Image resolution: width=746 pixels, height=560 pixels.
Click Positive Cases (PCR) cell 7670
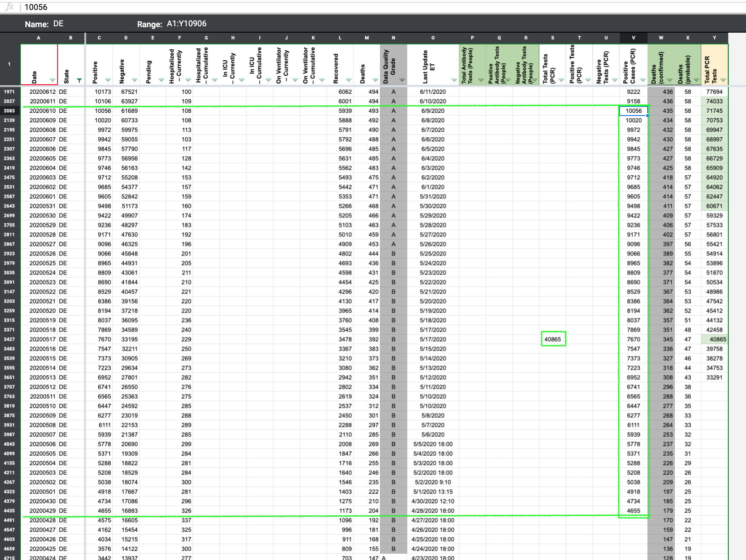[634, 339]
